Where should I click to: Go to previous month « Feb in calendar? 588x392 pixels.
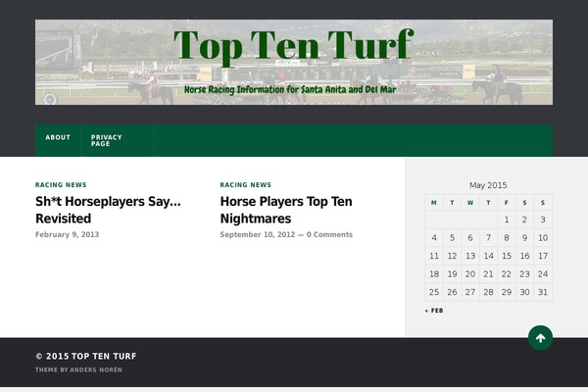[x=434, y=311]
